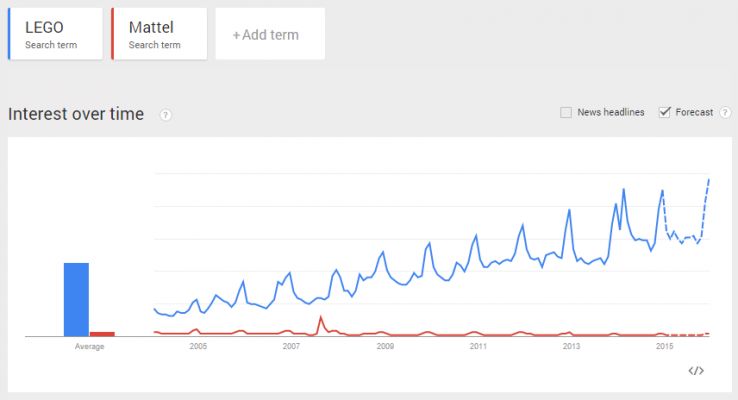Image resolution: width=738 pixels, height=400 pixels.
Task: Click the Average label under the bars
Action: [x=89, y=347]
